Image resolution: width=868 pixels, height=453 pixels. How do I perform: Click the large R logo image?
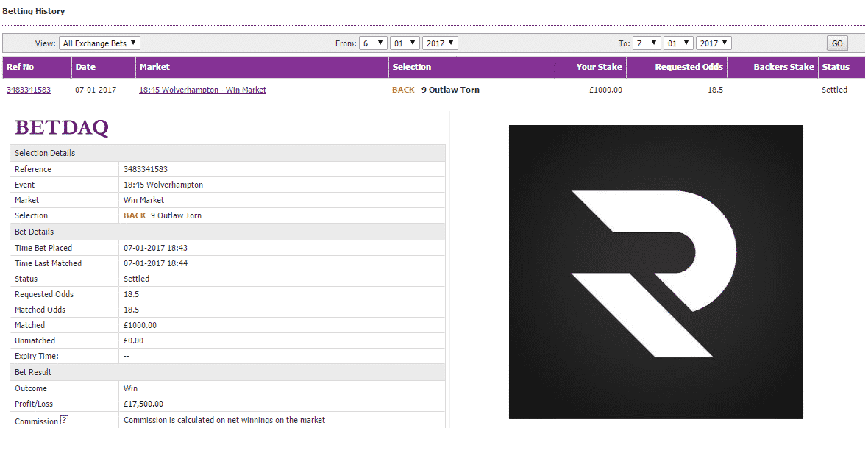[656, 272]
